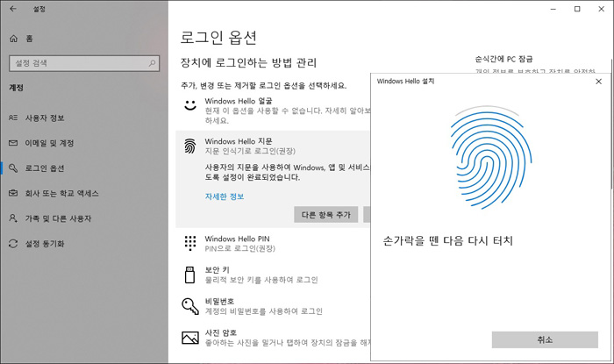Open the 자세한 정보 link
Image resolution: width=614 pixels, height=364 pixels.
(x=224, y=196)
